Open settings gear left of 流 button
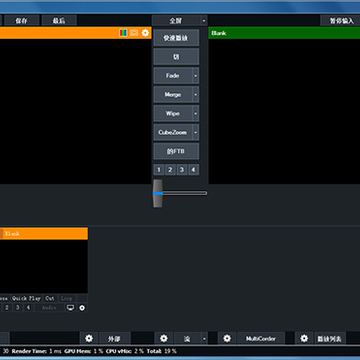Viewport: 360px width, 360px height. [x=164, y=338]
